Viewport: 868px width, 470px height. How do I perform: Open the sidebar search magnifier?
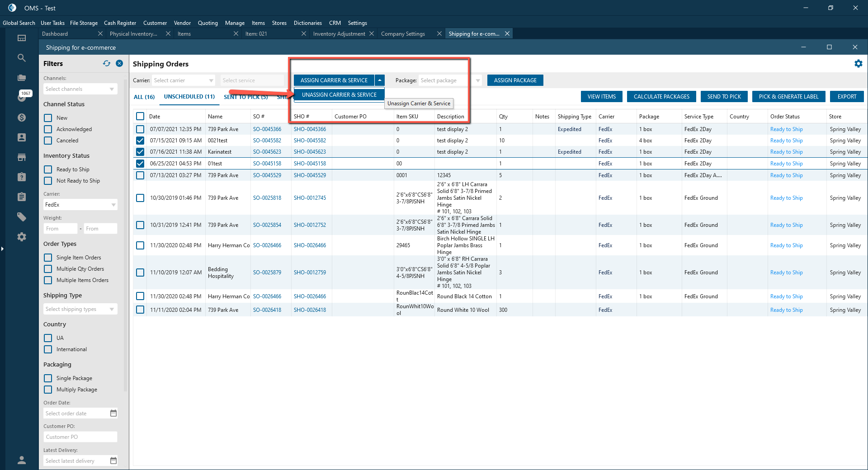pos(22,58)
